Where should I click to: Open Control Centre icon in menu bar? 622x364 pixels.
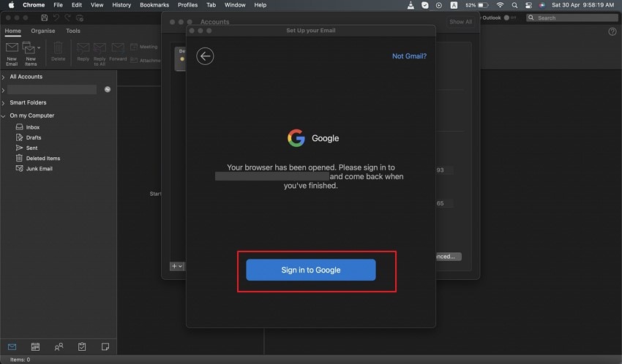[x=528, y=5]
